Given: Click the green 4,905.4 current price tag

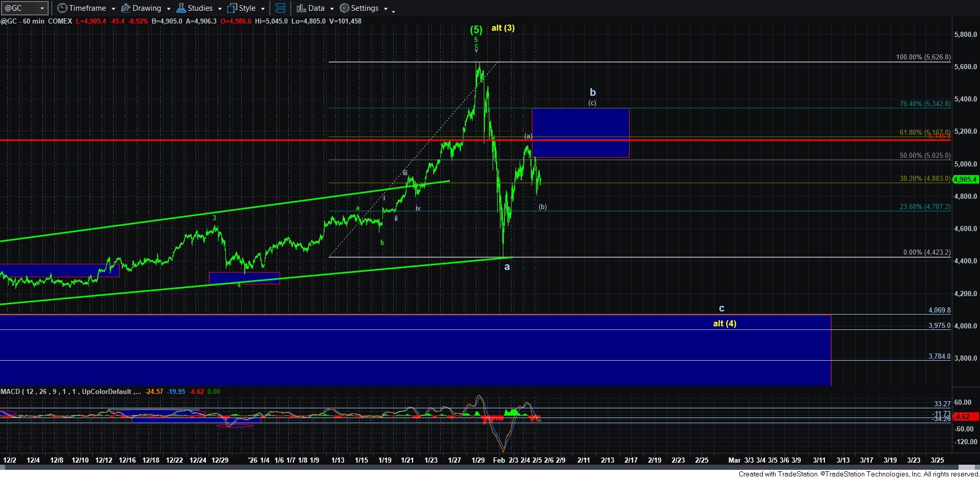Looking at the screenshot, I should tap(965, 179).
